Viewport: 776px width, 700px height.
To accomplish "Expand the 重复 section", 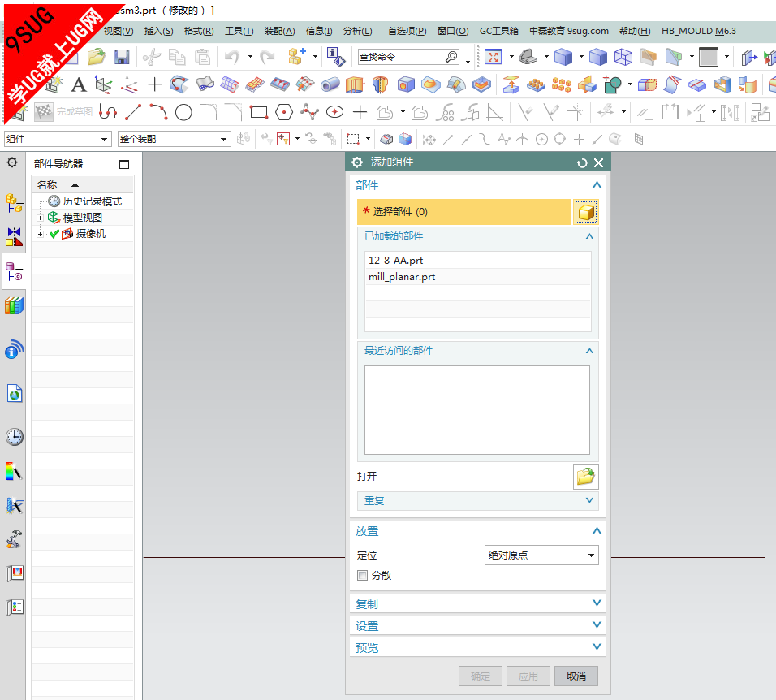I will click(x=477, y=501).
